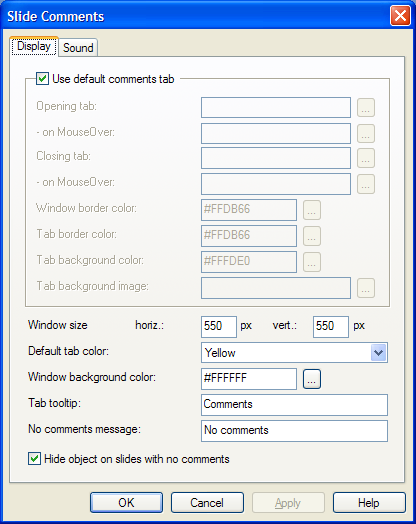Browse for Tab background image file
This screenshot has width=416, height=524.
click(366, 288)
